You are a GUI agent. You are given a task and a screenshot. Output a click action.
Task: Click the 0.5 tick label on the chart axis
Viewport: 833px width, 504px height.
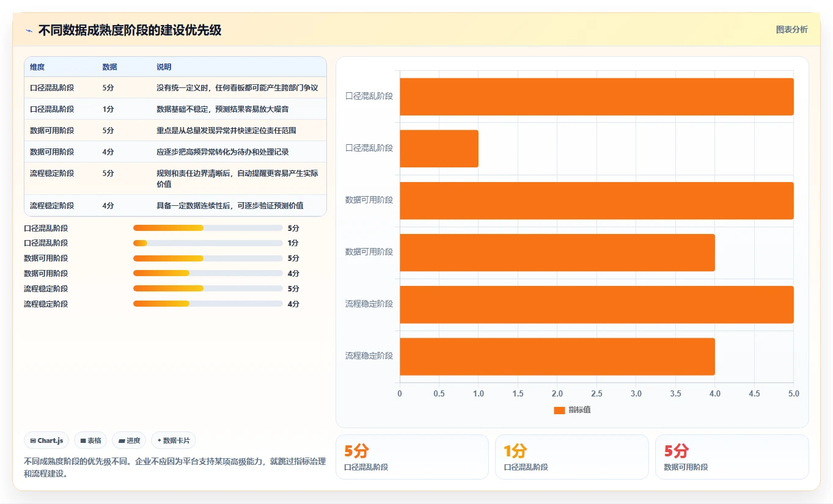point(439,394)
